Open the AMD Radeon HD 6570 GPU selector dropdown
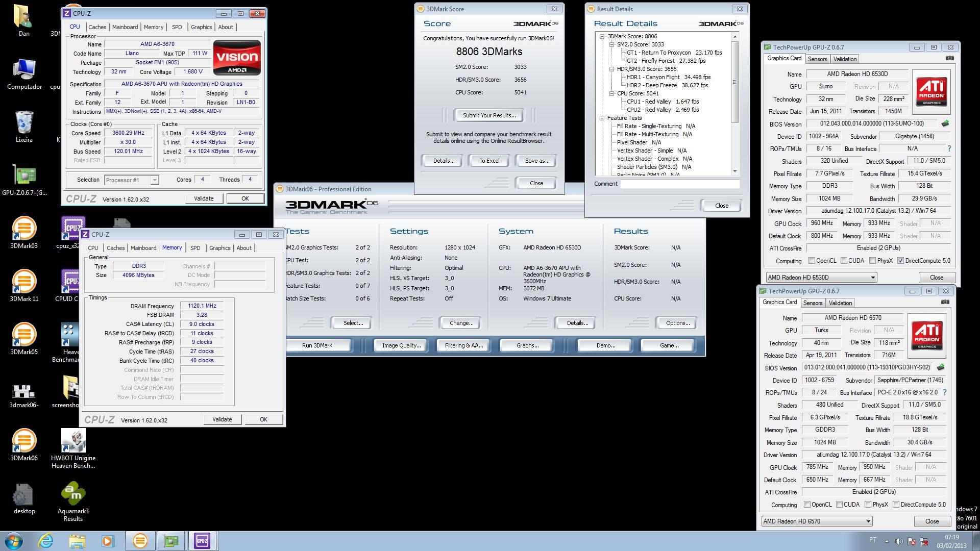 (x=817, y=521)
